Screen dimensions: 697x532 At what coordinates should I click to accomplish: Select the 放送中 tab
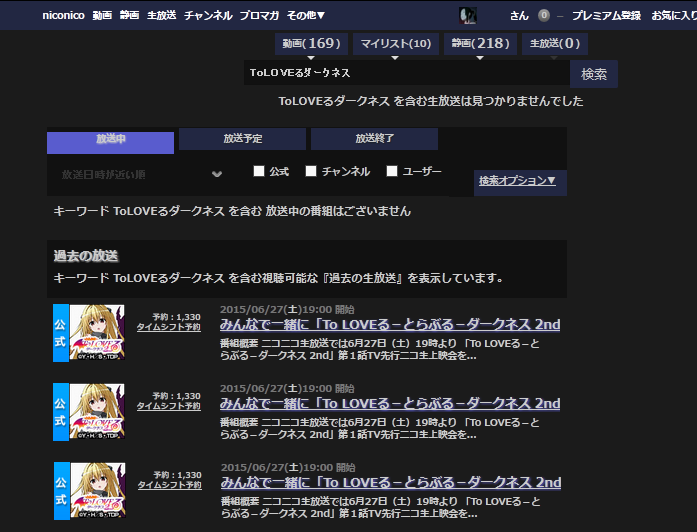[x=110, y=143]
